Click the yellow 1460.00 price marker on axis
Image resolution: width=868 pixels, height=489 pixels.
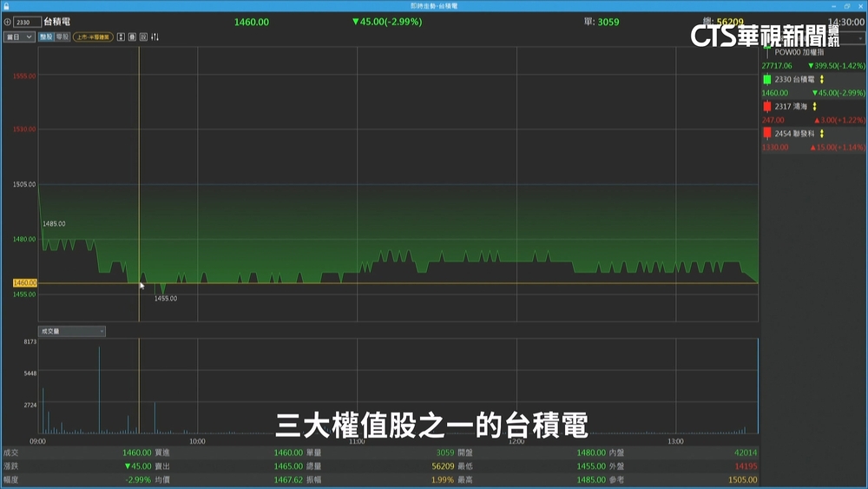click(x=24, y=283)
